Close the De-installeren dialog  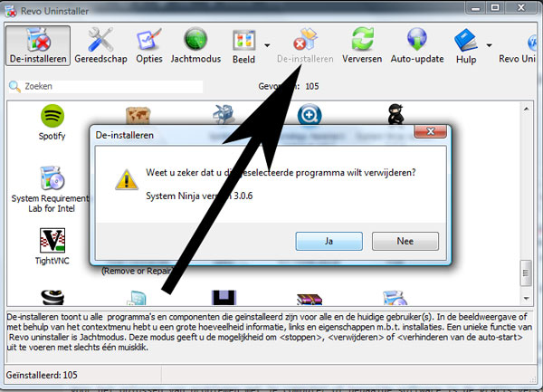(x=431, y=131)
